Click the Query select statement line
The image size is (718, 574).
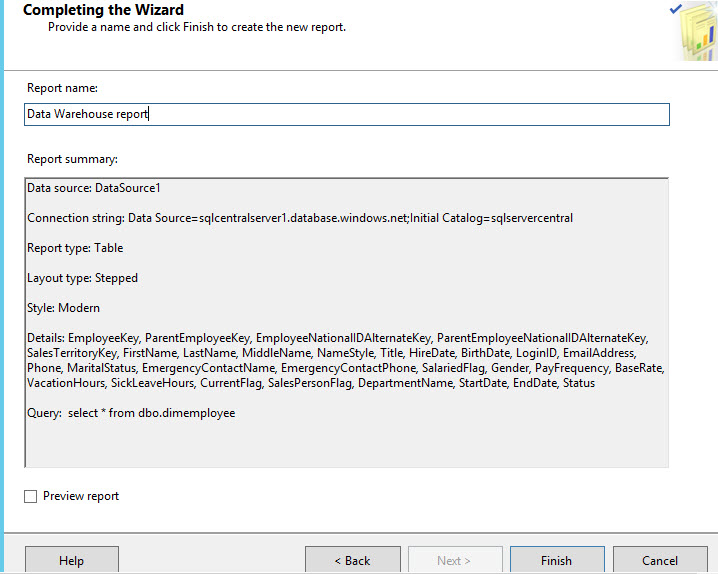(131, 412)
